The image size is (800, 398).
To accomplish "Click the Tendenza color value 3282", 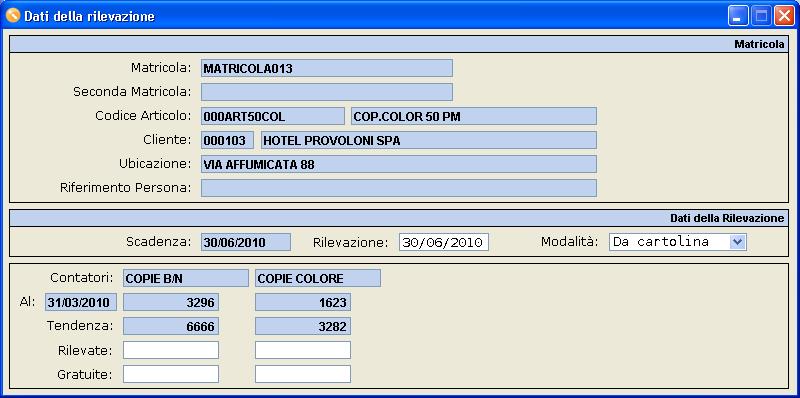I will pos(303,326).
